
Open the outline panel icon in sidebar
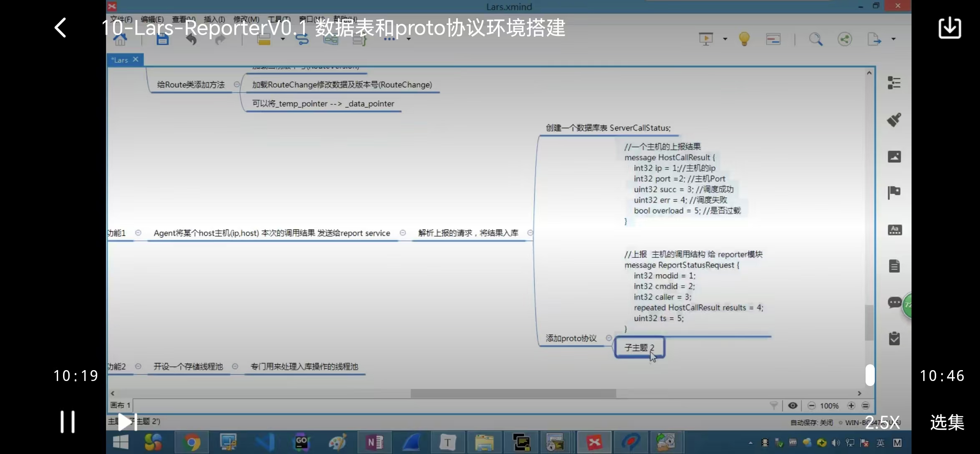(x=894, y=83)
